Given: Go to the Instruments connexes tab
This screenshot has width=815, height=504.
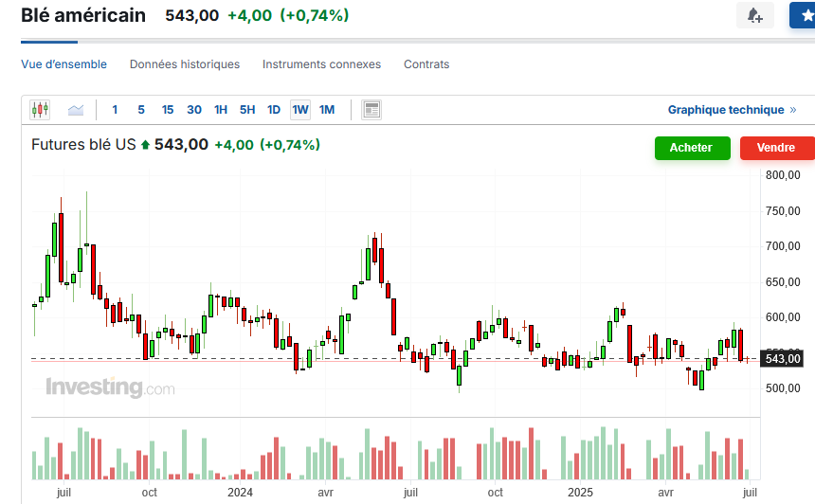Looking at the screenshot, I should (x=321, y=64).
